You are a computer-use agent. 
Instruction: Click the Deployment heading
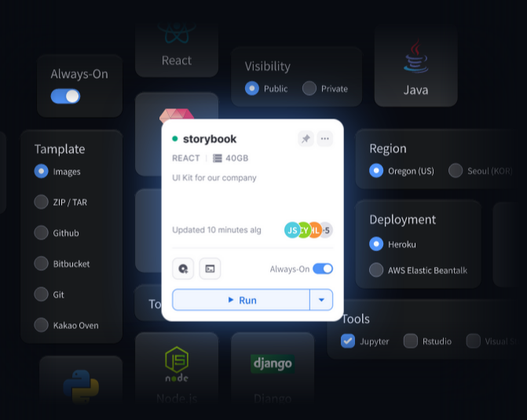[x=403, y=220]
